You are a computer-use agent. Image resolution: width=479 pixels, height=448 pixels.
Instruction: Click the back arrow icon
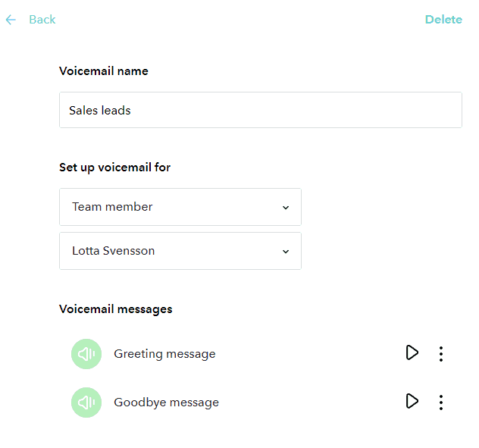tap(11, 20)
